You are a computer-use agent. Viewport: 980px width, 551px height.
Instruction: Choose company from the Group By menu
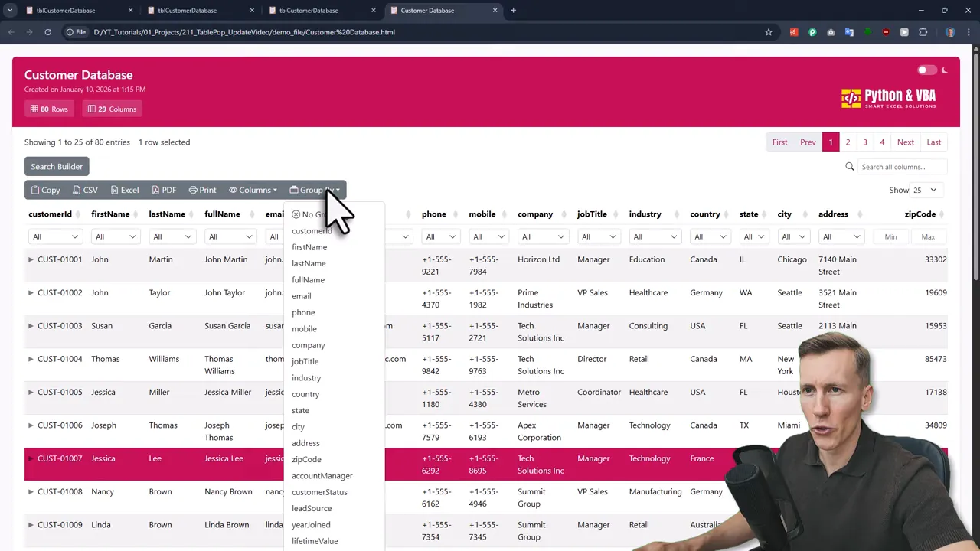(308, 345)
